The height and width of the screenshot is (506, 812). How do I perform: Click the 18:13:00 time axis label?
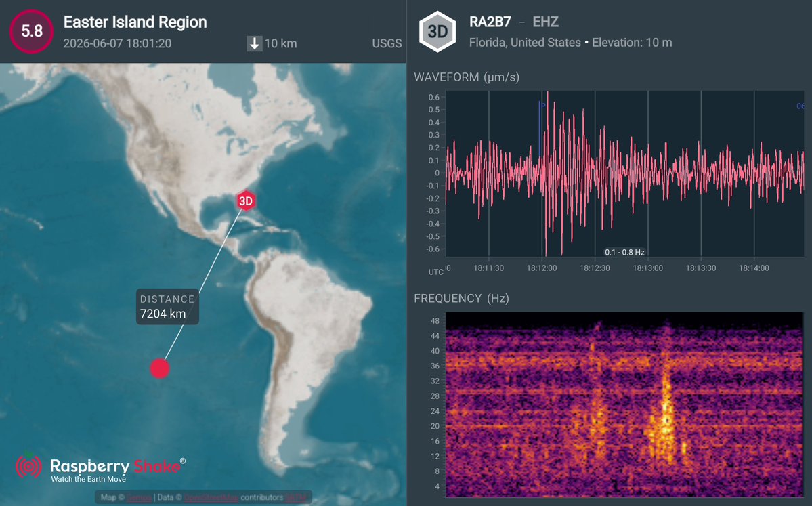tap(648, 268)
